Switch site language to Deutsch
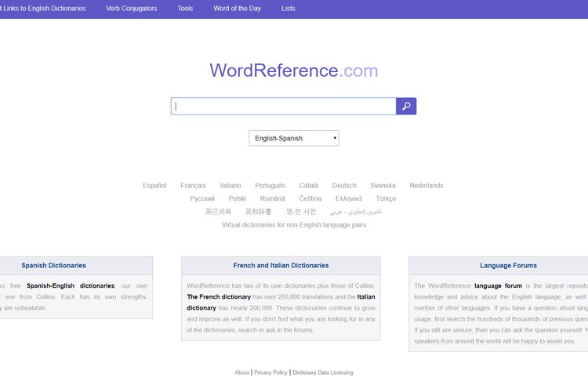The image size is (588, 392). tap(344, 185)
